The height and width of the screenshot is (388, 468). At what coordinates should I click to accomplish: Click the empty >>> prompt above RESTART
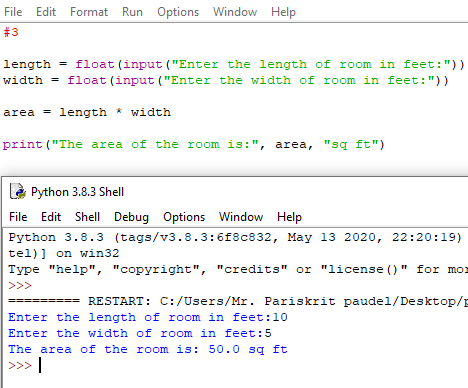point(20,286)
